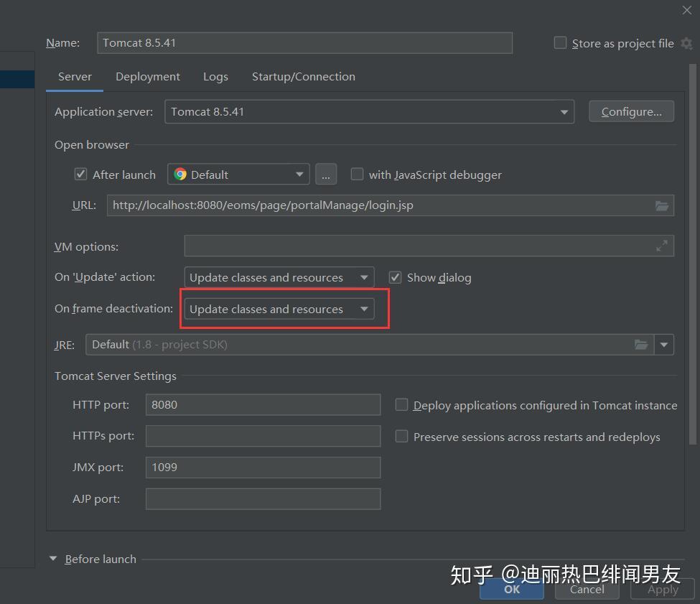
Task: Uncheck the After launch checkbox
Action: click(x=81, y=174)
